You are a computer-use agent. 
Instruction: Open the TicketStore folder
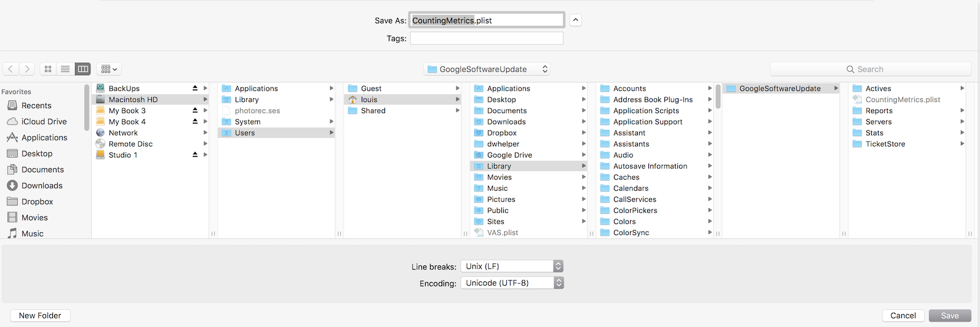tap(907, 143)
